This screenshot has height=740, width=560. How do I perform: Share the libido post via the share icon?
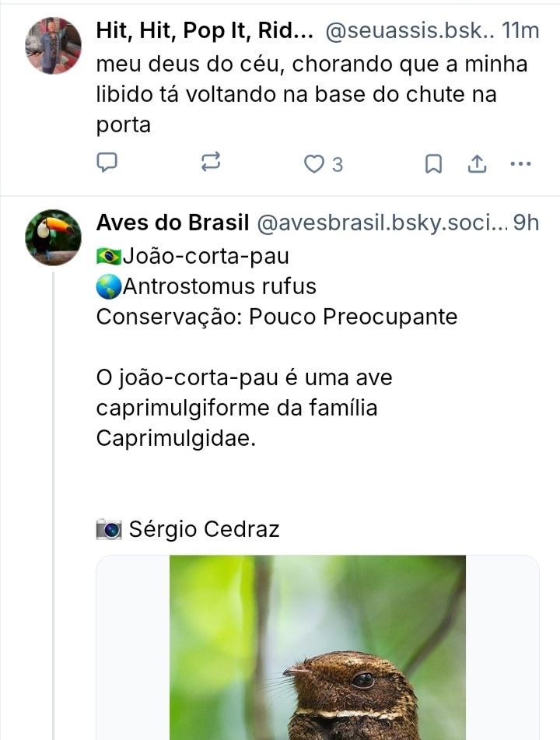[x=478, y=163]
